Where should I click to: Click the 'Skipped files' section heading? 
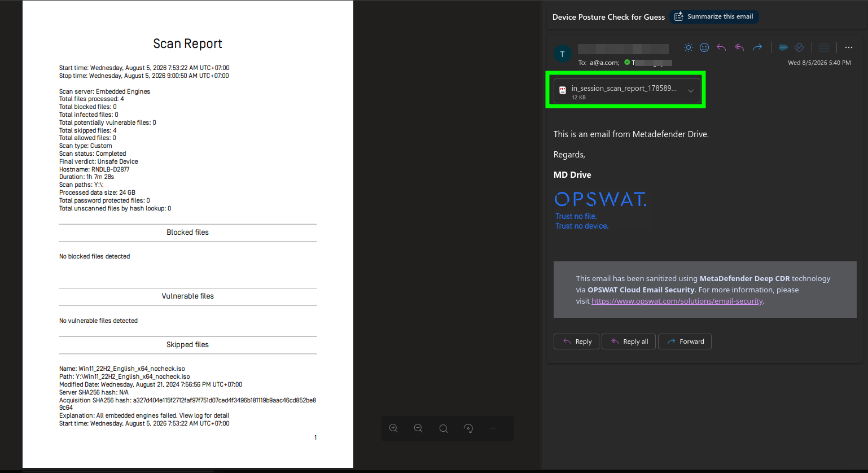188,345
